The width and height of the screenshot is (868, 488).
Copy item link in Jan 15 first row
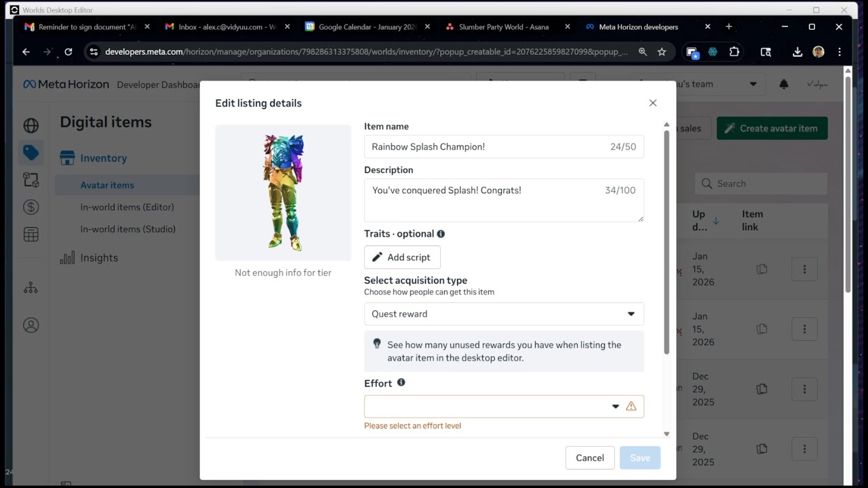point(762,269)
